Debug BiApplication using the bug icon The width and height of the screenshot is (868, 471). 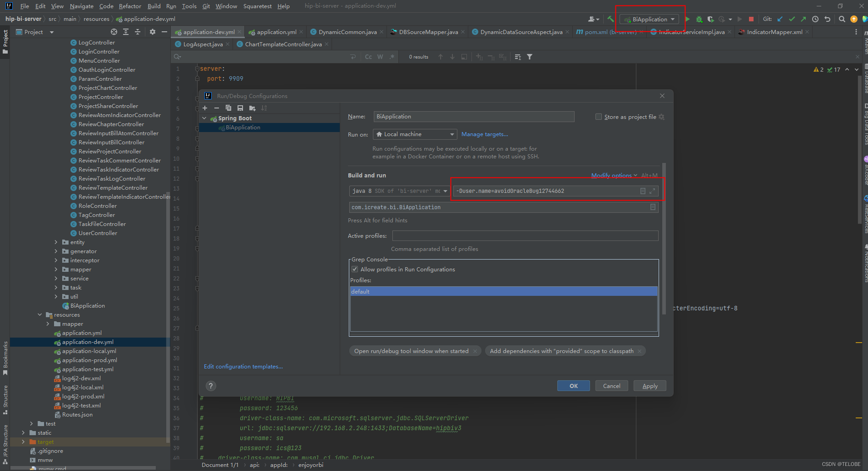pos(699,19)
